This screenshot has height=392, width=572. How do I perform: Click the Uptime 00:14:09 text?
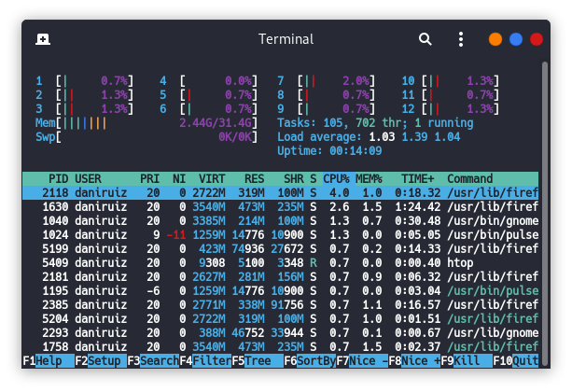(x=329, y=151)
